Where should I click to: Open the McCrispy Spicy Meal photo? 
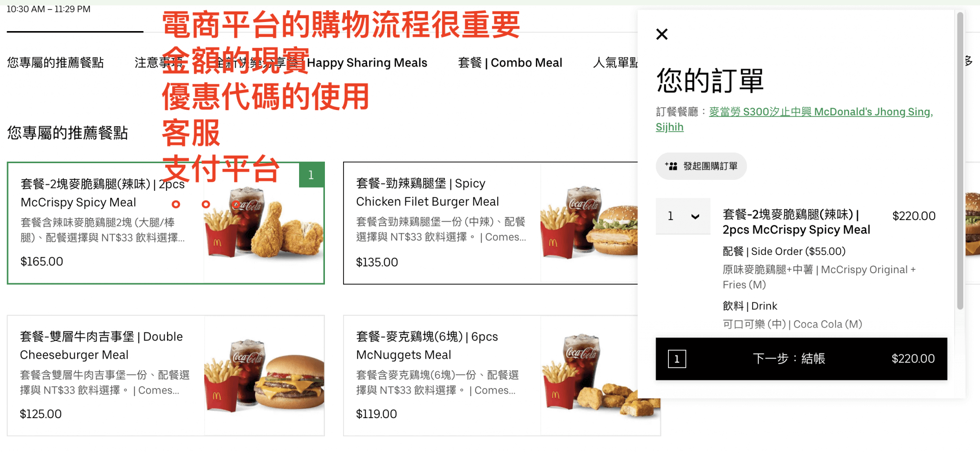(x=264, y=223)
